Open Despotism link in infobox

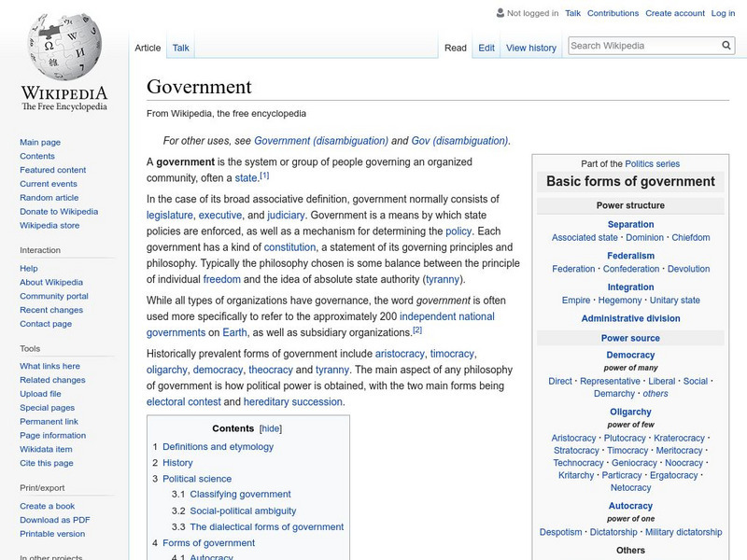pyautogui.click(x=561, y=531)
